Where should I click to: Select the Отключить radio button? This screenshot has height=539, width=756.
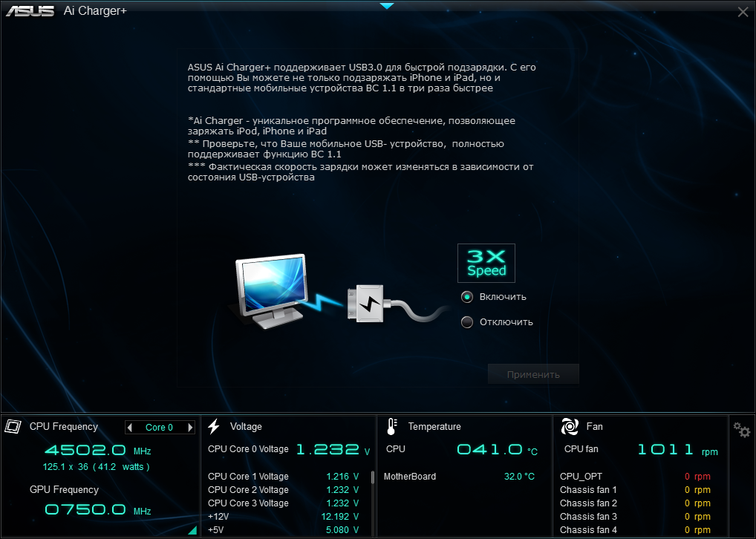(x=466, y=322)
